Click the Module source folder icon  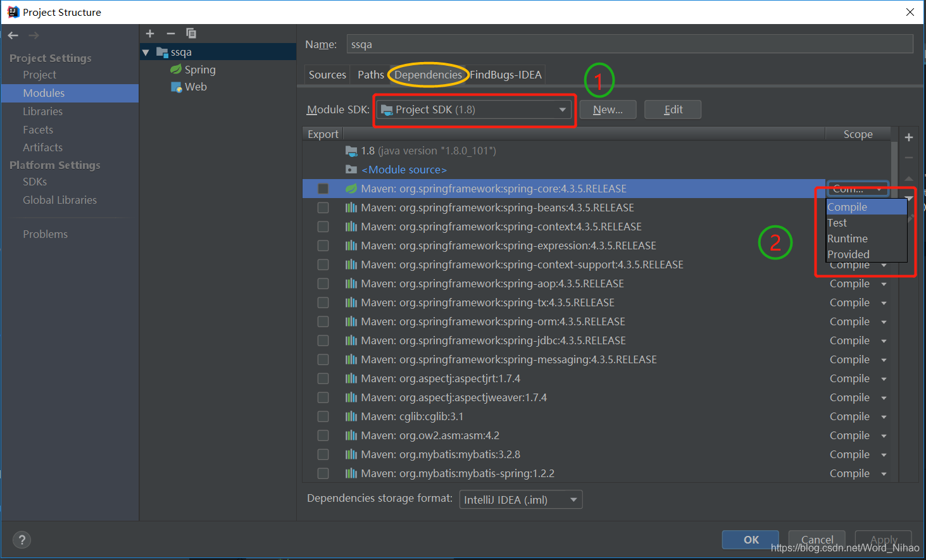(351, 170)
